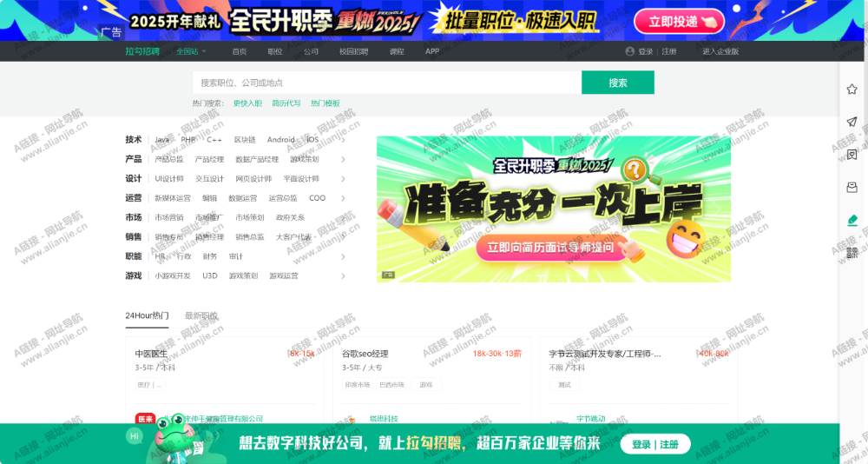Click the 字节跳动 company name
The height and width of the screenshot is (464, 868).
590,419
